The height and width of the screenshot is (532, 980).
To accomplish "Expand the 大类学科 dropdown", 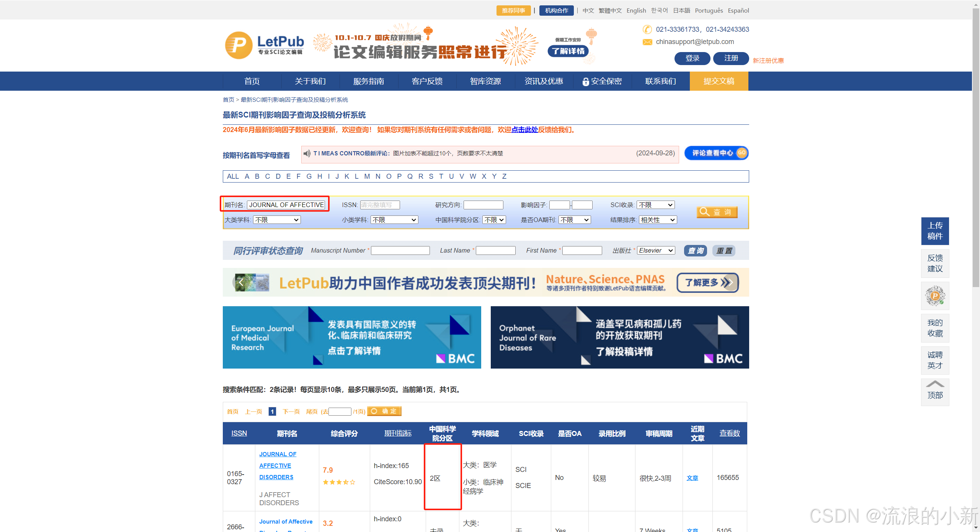I will (277, 220).
